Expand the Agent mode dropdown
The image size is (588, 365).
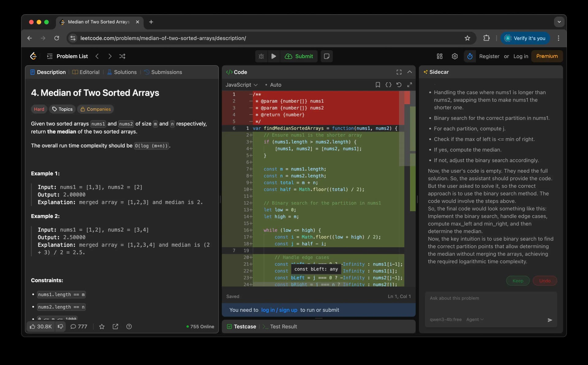coord(475,319)
